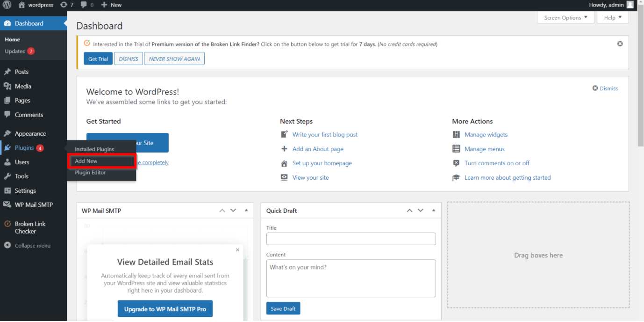The height and width of the screenshot is (322, 644).
Task: Move WP Mail SMTP widget up
Action: point(222,211)
